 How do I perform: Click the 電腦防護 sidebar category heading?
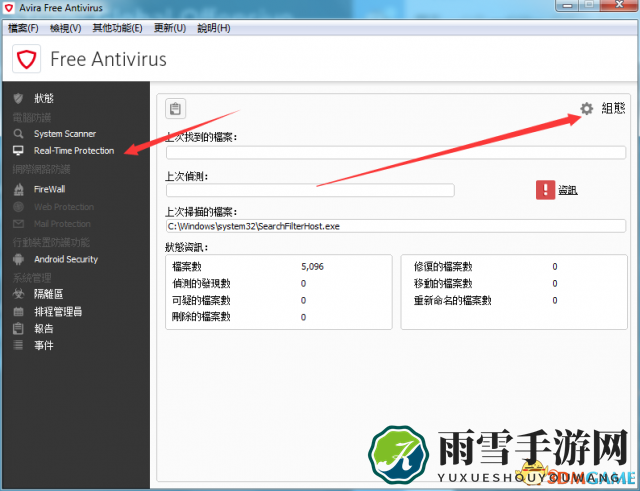pyautogui.click(x=32, y=118)
